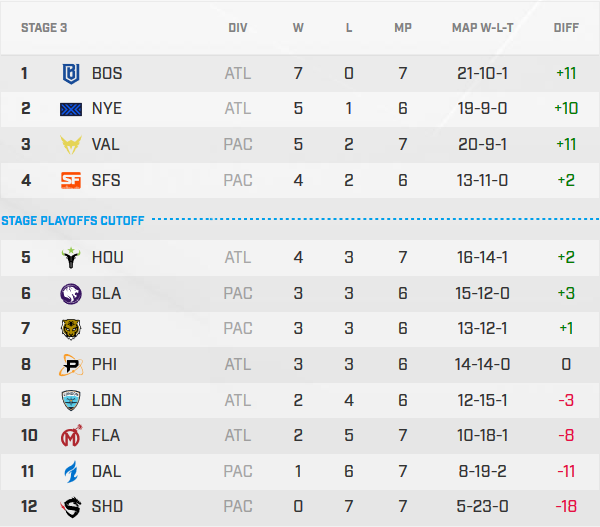600x527 pixels.
Task: Click the Los Angeles Gladiators logo
Action: tap(71, 293)
